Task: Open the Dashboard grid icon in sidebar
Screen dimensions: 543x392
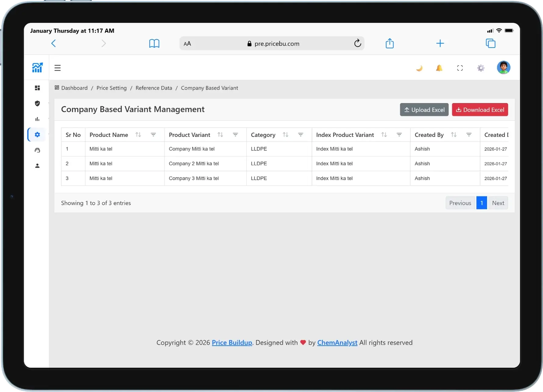Action: coord(37,88)
